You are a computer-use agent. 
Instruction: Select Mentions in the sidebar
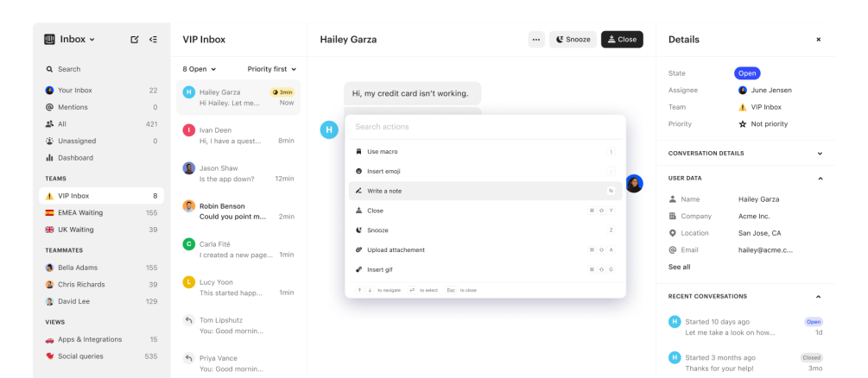coord(73,107)
